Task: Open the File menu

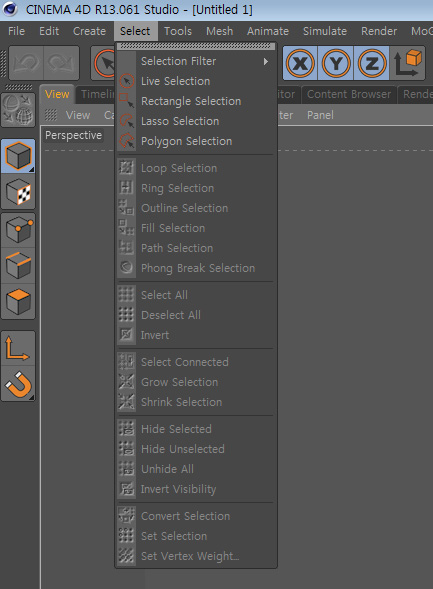Action: (x=17, y=31)
